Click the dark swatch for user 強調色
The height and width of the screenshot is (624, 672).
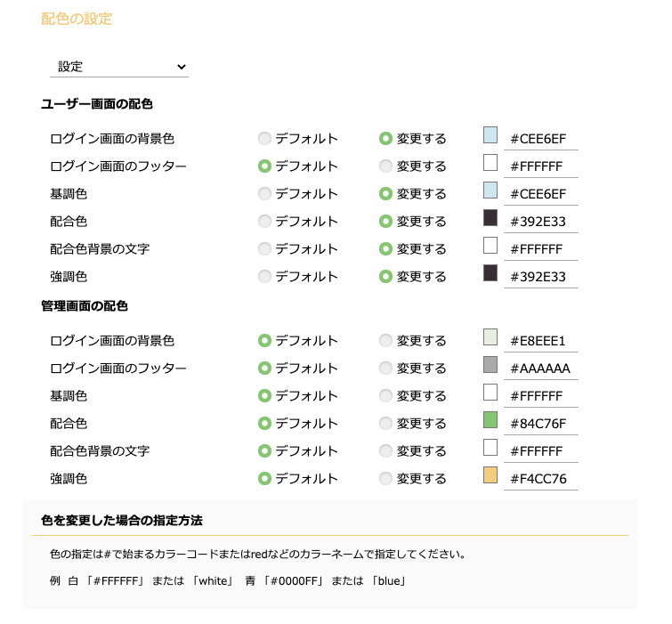pyautogui.click(x=490, y=273)
